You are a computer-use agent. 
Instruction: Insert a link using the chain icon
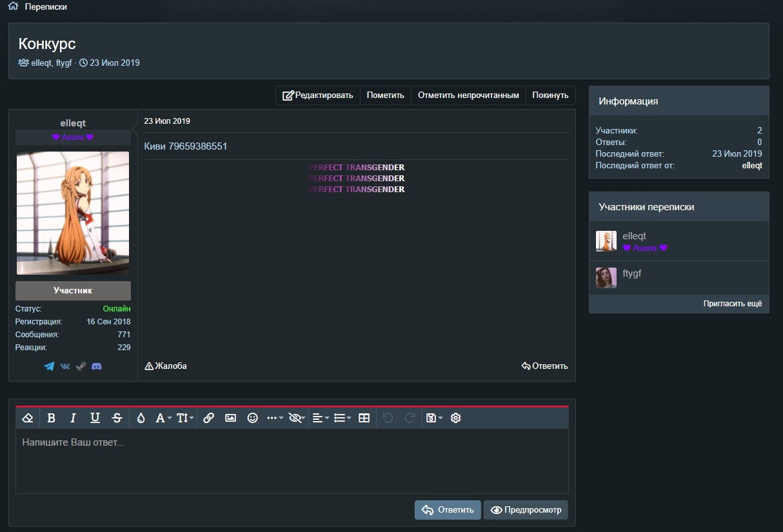208,418
